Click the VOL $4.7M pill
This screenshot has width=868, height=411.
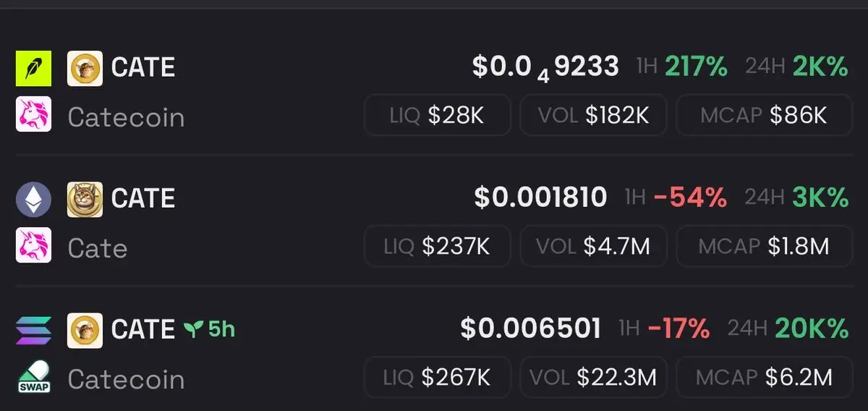(594, 246)
